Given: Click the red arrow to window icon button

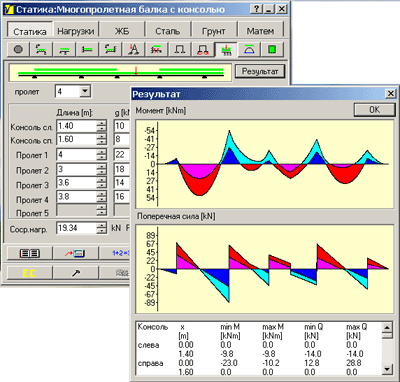Looking at the screenshot, I should click(76, 254).
